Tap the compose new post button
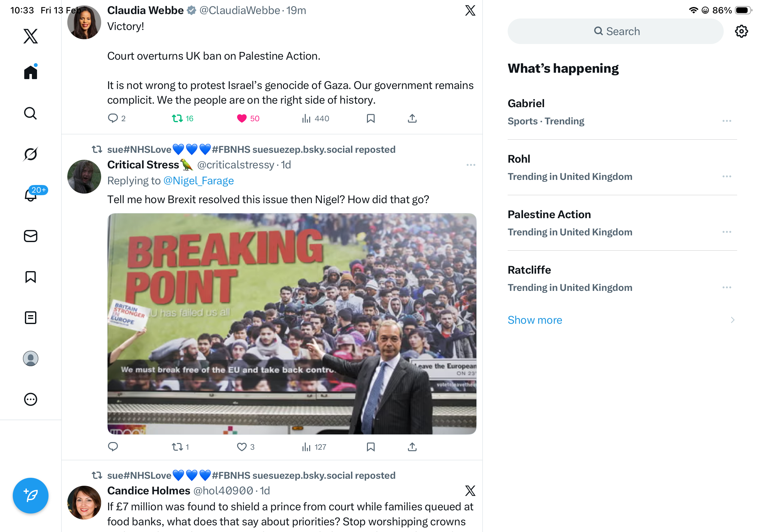Image resolution: width=762 pixels, height=532 pixels. click(31, 496)
